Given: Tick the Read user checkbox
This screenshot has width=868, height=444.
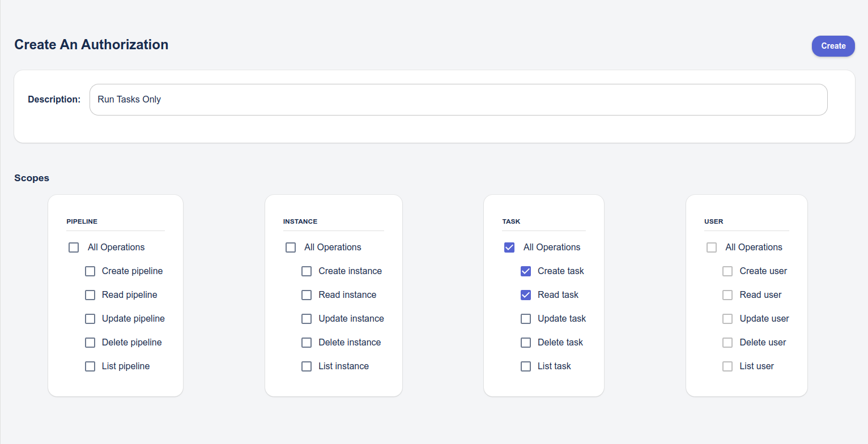Looking at the screenshot, I should pyautogui.click(x=727, y=295).
